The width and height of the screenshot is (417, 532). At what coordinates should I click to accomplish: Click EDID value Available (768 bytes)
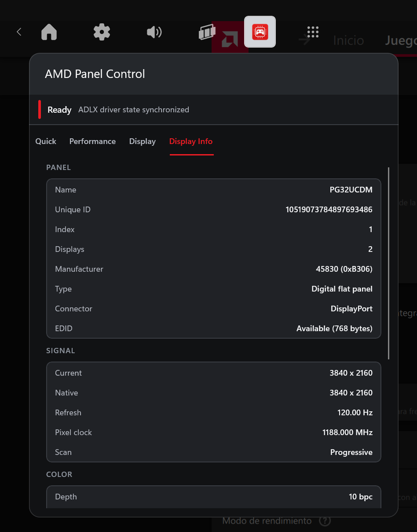point(334,329)
